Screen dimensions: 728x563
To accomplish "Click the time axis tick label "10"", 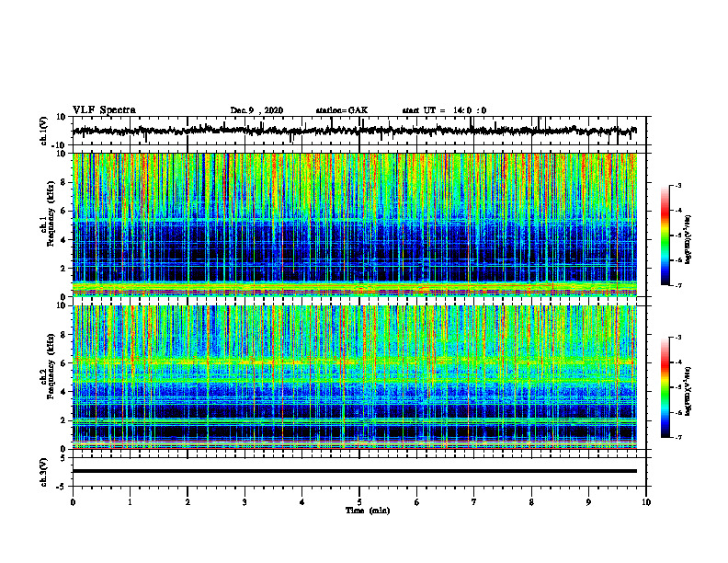I will pyautogui.click(x=646, y=502).
